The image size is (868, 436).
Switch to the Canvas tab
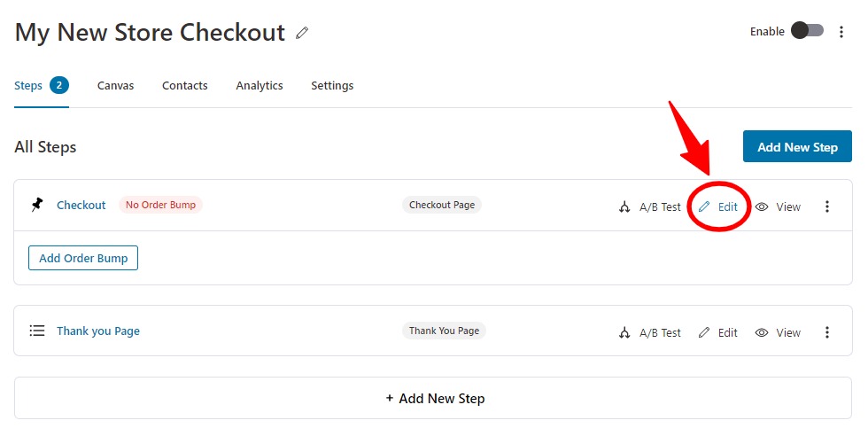(x=116, y=86)
